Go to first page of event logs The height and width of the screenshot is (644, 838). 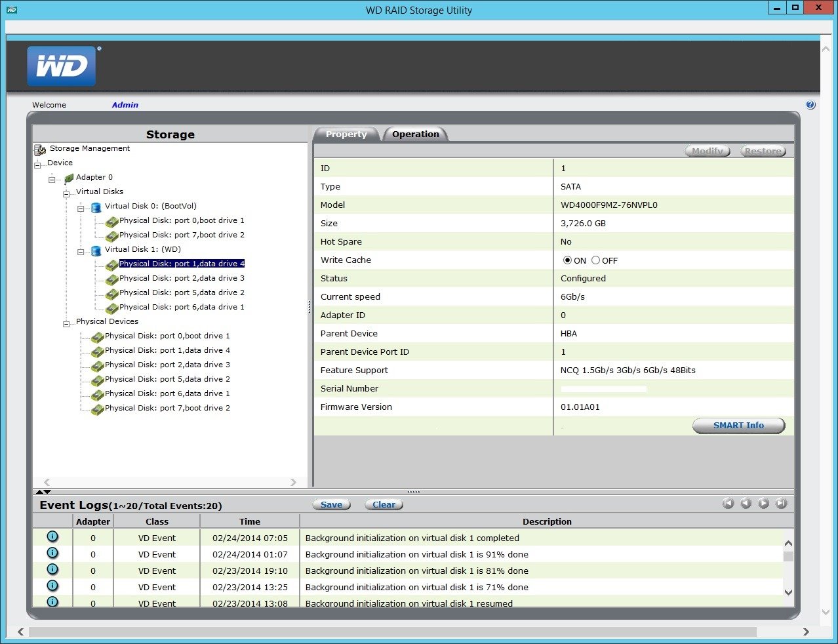click(x=728, y=503)
